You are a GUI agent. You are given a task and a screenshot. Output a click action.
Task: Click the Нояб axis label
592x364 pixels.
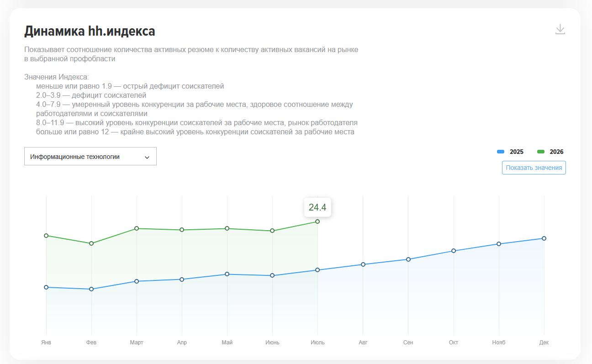point(499,343)
